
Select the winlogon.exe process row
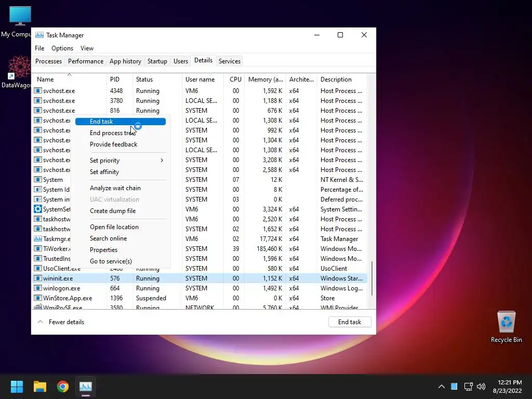click(199, 288)
